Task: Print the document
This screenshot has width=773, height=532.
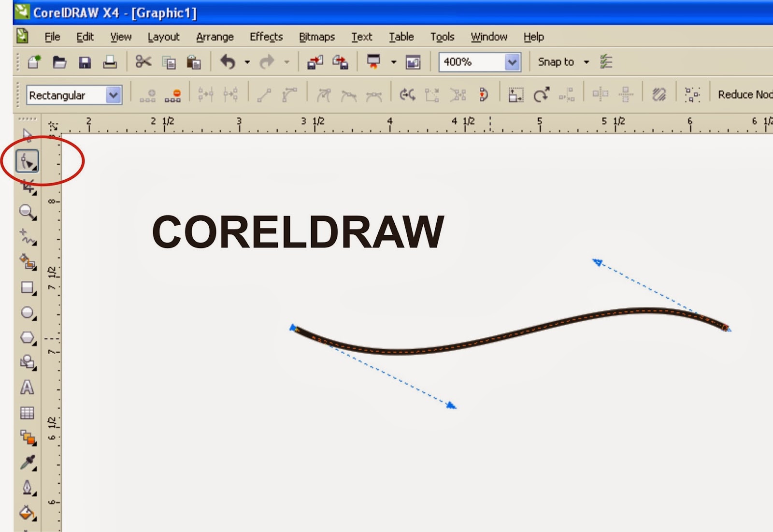Action: (x=110, y=62)
